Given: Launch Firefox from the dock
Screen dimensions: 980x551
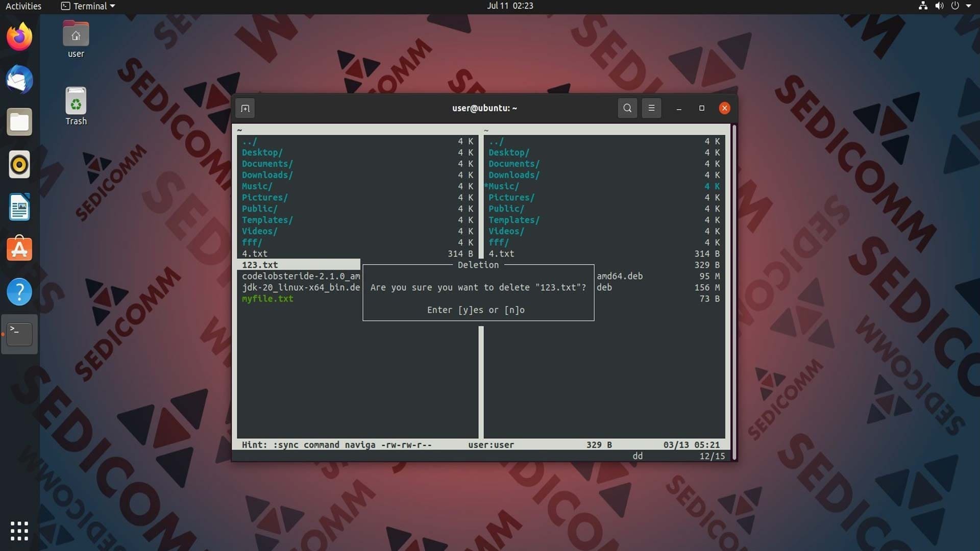Looking at the screenshot, I should coord(19,37).
